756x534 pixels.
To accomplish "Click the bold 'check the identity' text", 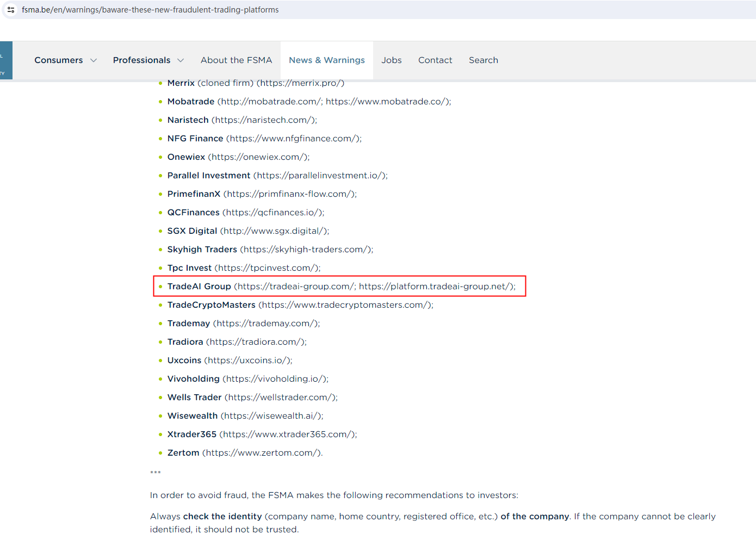I will 222,517.
